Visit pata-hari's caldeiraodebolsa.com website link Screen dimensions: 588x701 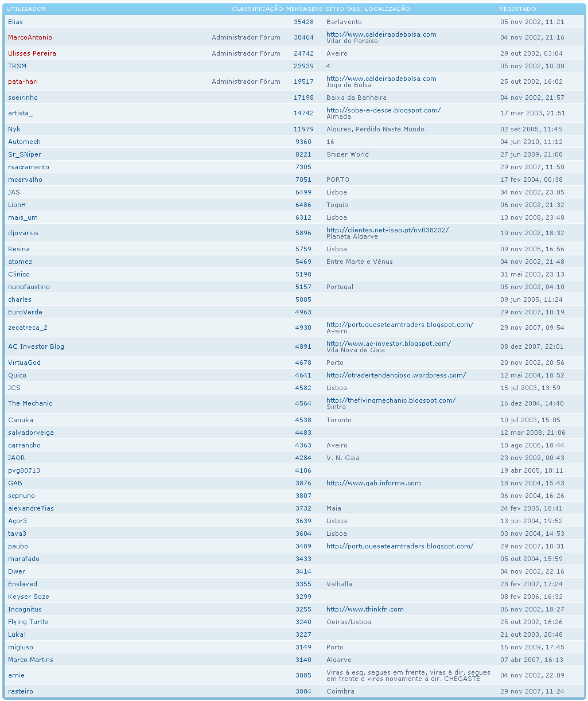click(381, 79)
